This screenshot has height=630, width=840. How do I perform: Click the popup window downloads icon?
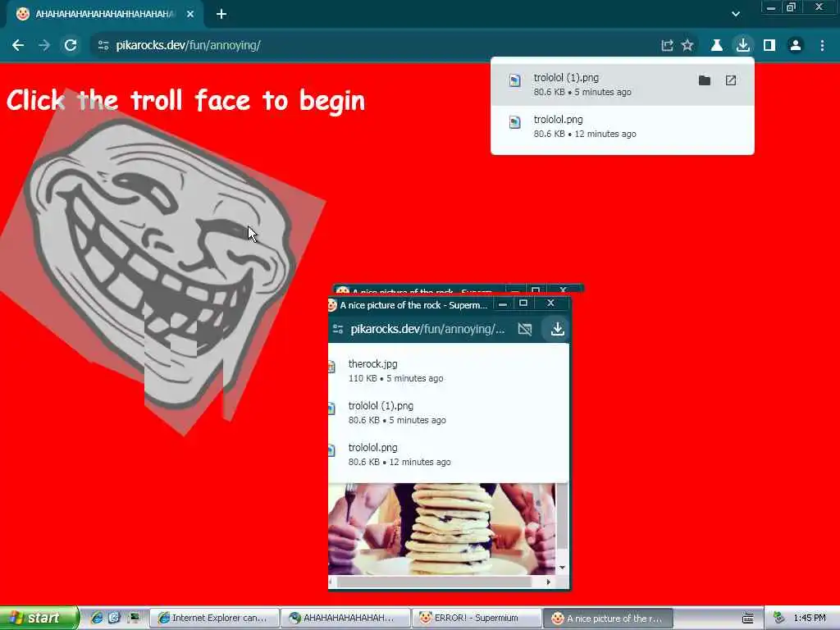(557, 329)
